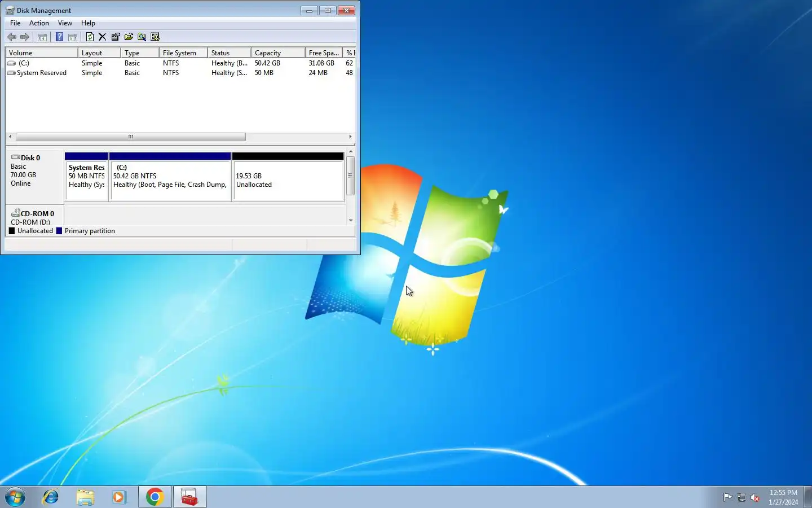
Task: Click the disk settings toolbar icon
Action: [155, 37]
